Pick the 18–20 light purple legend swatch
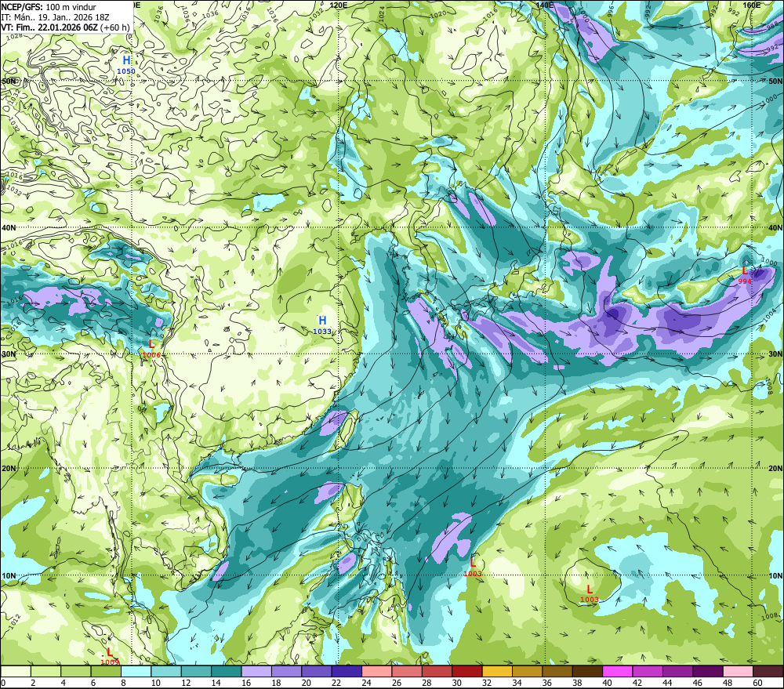 tap(286, 672)
